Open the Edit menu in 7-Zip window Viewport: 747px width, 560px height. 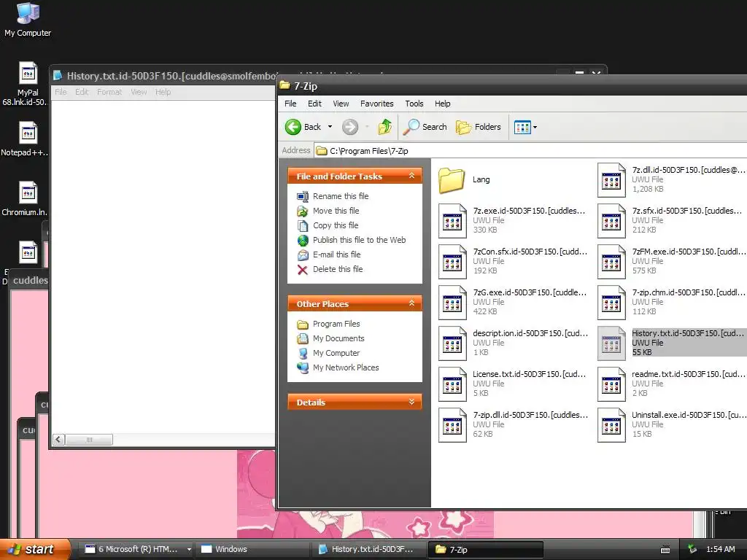tap(314, 104)
